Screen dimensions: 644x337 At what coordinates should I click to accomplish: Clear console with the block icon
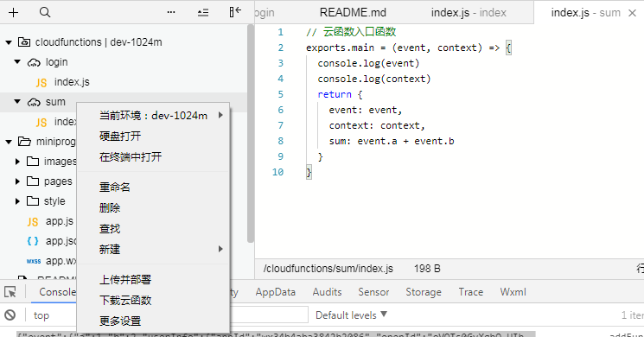click(10, 315)
